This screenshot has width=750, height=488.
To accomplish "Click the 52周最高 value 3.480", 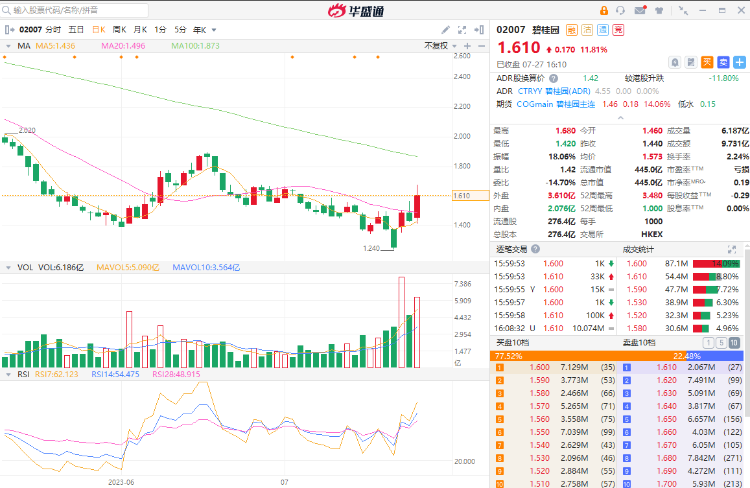I will 652,195.
